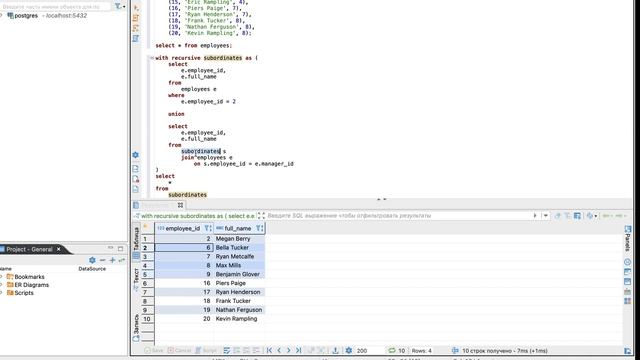Open filter history dropdown arrow
Image resolution: width=640 pixels, height=360 pixels.
click(x=546, y=216)
